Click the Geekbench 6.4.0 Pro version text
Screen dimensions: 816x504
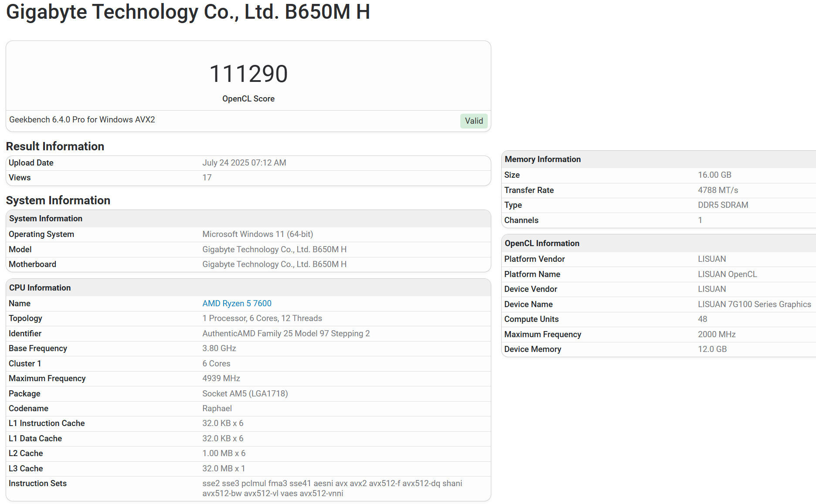[82, 119]
